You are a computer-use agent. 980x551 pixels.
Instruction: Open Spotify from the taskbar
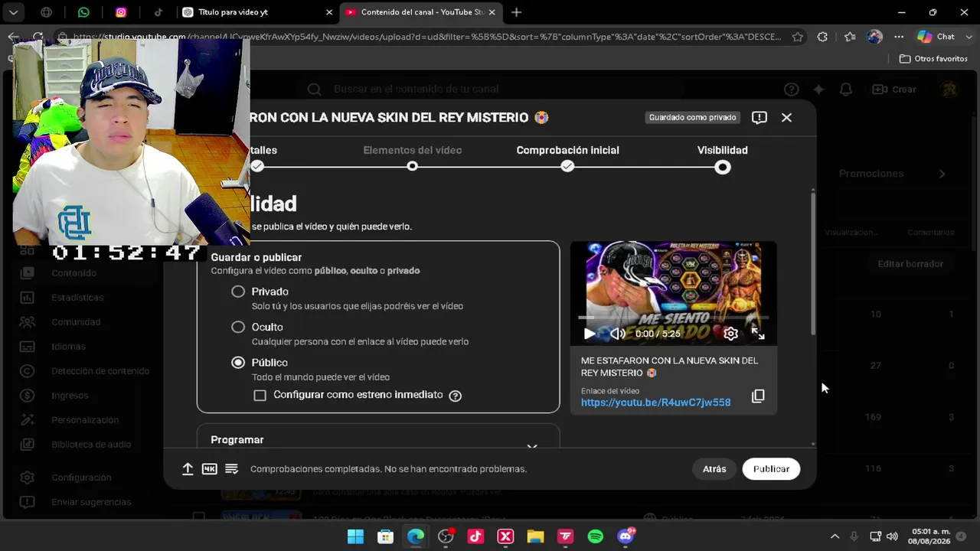595,536
